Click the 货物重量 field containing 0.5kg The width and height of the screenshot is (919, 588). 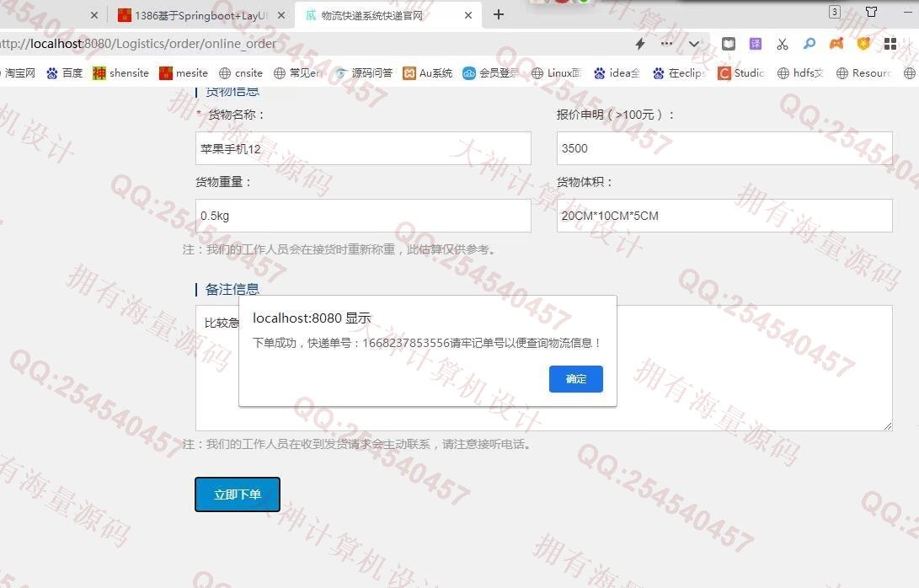363,216
